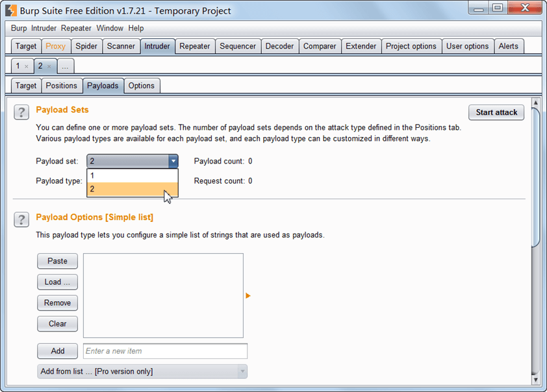Click the Paste button
This screenshot has height=392, width=547.
click(58, 261)
